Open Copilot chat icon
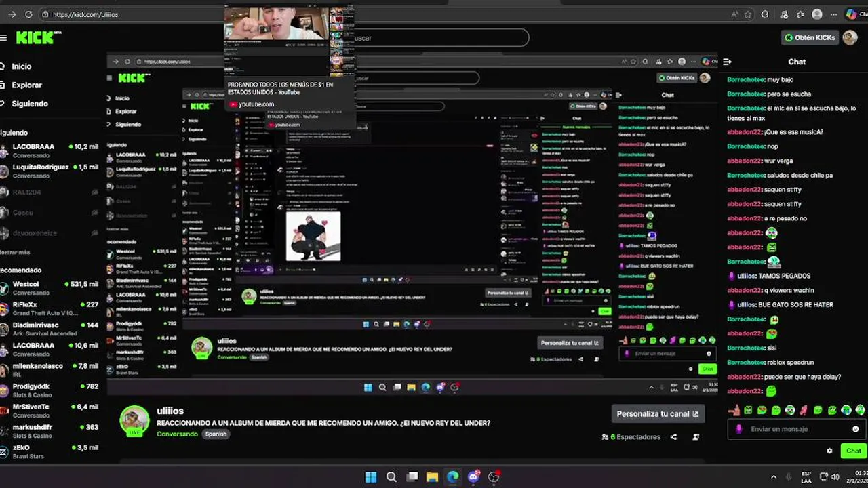868x488 pixels. pos(852,14)
